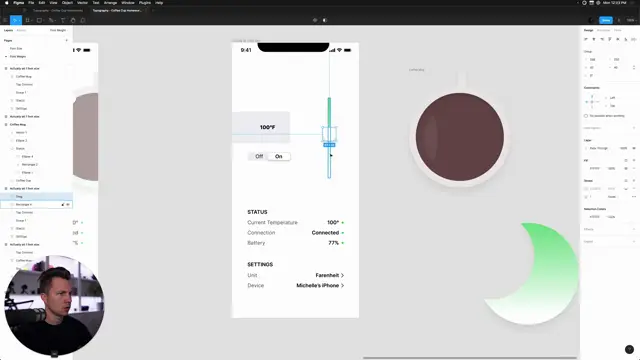Add a stroke with Stroke plus icon
Viewport: 640px width, 360px height.
(x=634, y=180)
